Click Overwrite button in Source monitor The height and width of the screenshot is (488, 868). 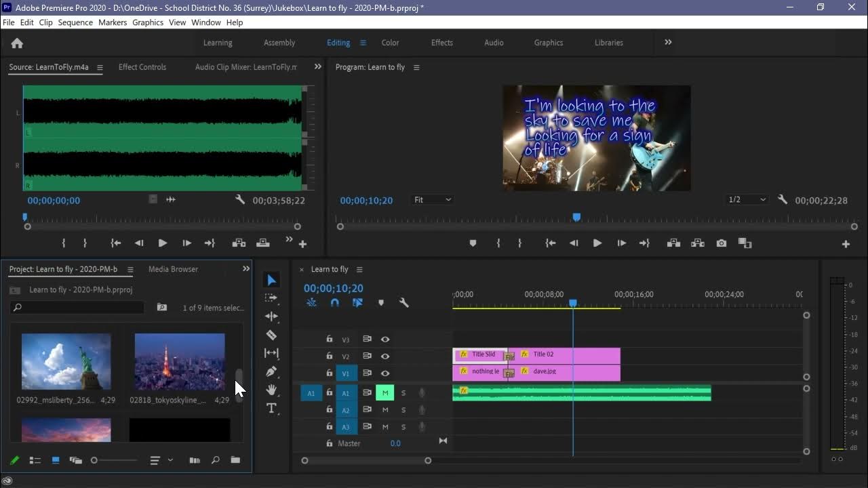pyautogui.click(x=262, y=243)
